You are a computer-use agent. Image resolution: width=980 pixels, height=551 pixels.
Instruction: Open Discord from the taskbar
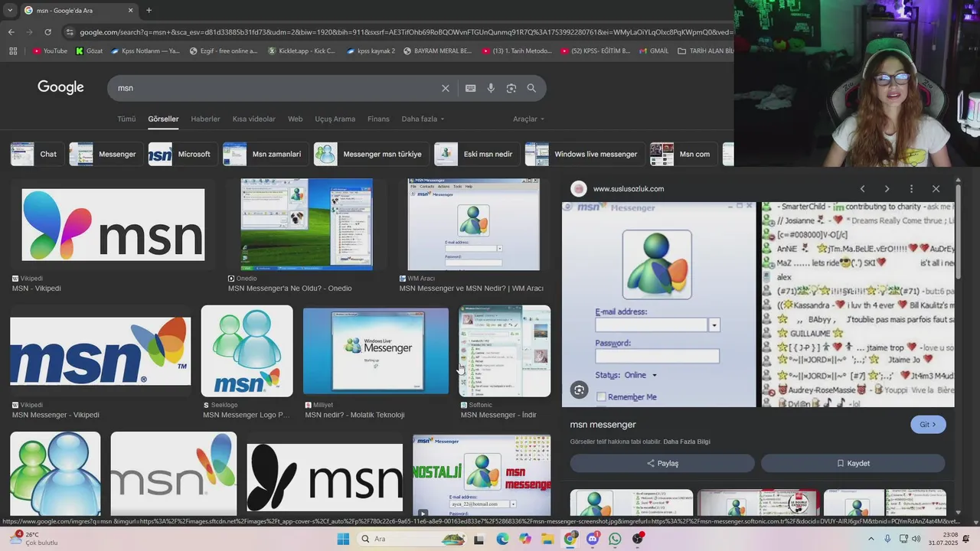click(593, 539)
